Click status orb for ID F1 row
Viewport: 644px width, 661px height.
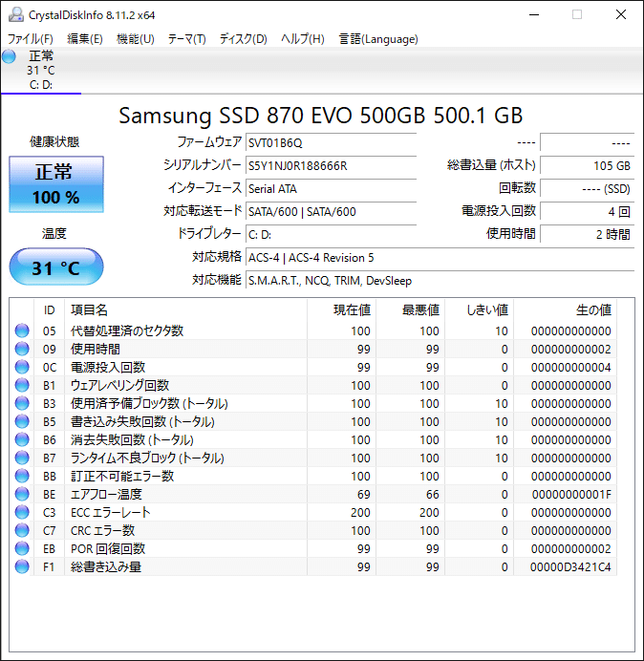click(x=22, y=566)
